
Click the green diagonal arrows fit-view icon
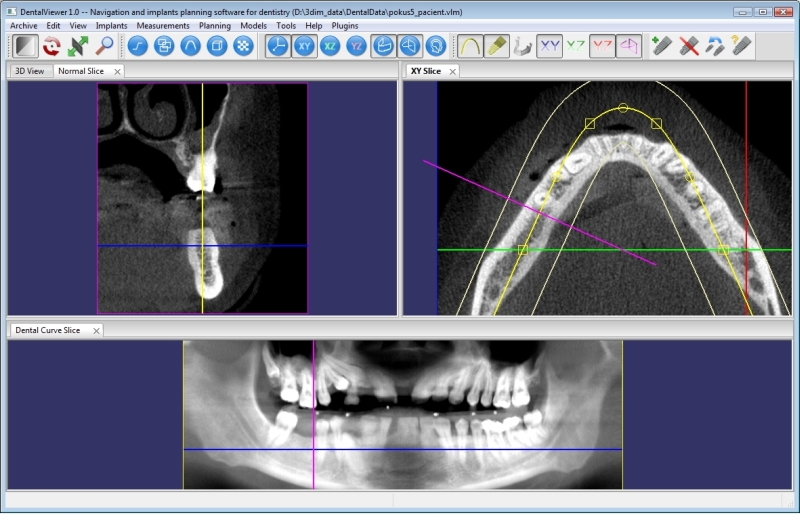(78, 46)
